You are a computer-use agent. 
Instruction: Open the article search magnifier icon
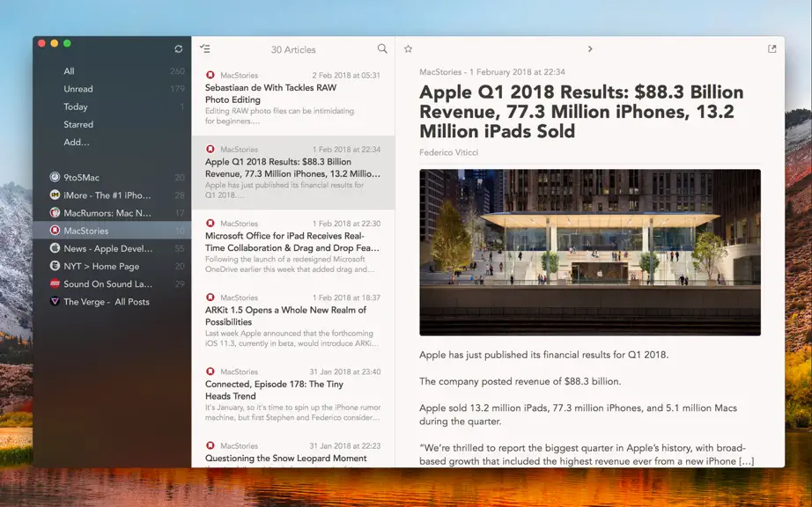382,48
